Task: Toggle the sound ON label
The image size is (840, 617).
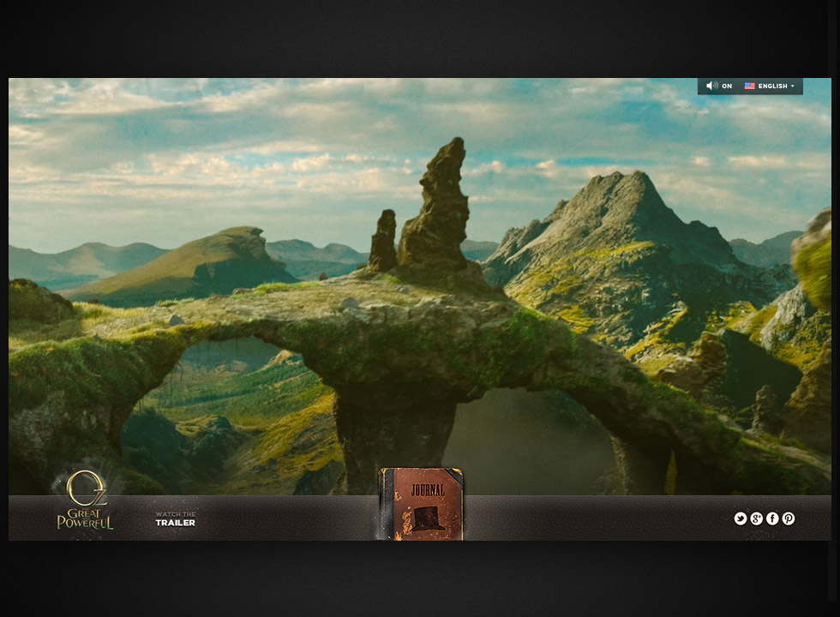Action: click(x=727, y=87)
